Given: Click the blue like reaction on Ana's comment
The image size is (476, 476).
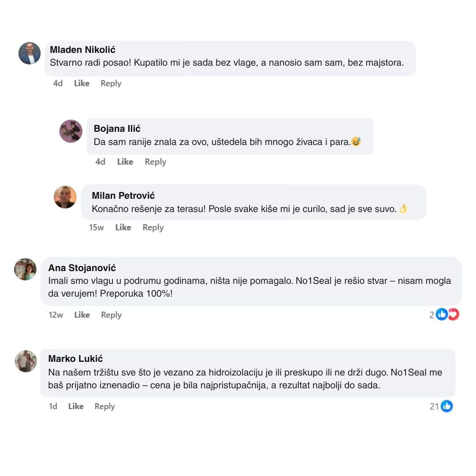Looking at the screenshot, I should (442, 314).
